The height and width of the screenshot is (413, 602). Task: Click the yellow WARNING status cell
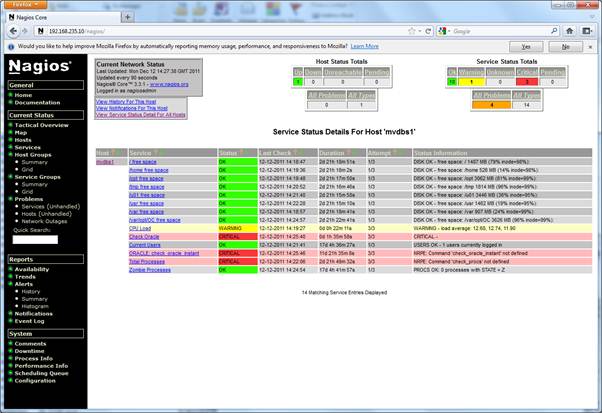(x=238, y=228)
